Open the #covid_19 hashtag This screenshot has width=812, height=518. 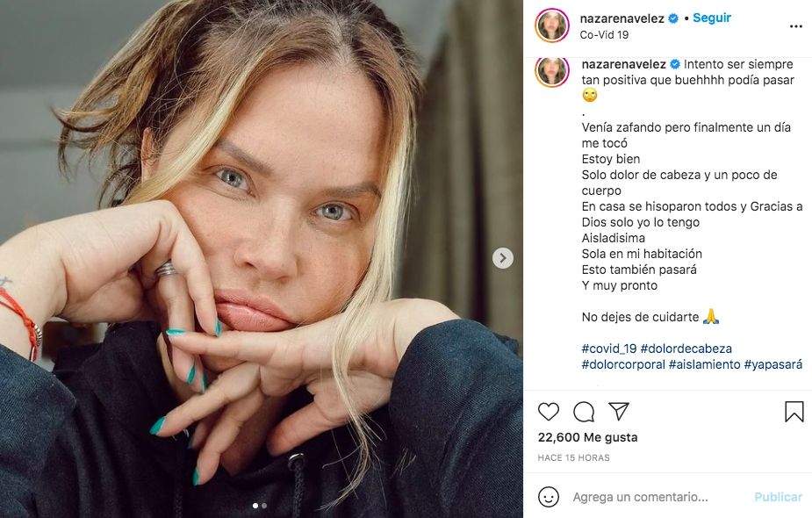pyautogui.click(x=609, y=349)
